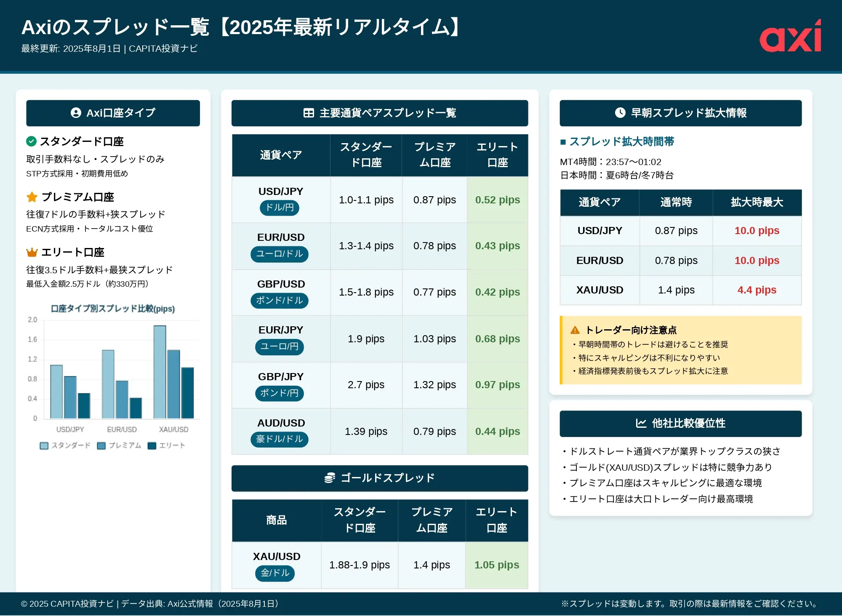Click the 1.03 pips premium cell for EUR/JPY
842x616 pixels.
click(x=434, y=339)
